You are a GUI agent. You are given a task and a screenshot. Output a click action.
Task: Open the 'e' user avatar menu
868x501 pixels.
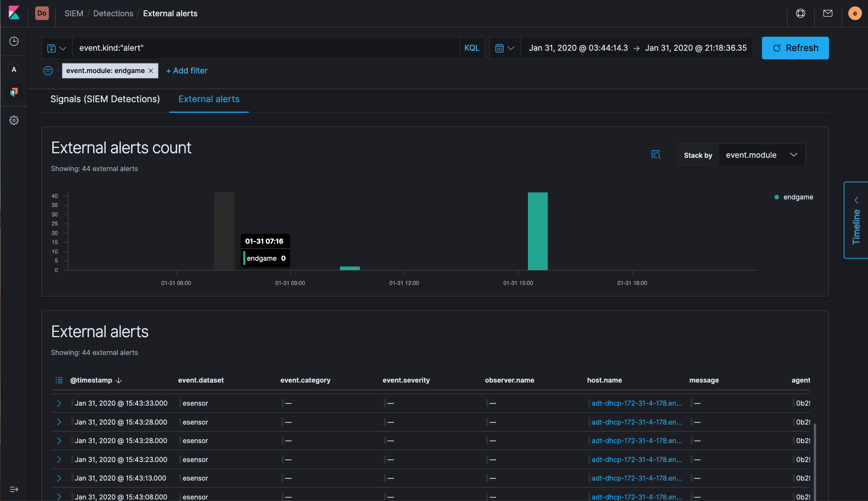tap(855, 13)
